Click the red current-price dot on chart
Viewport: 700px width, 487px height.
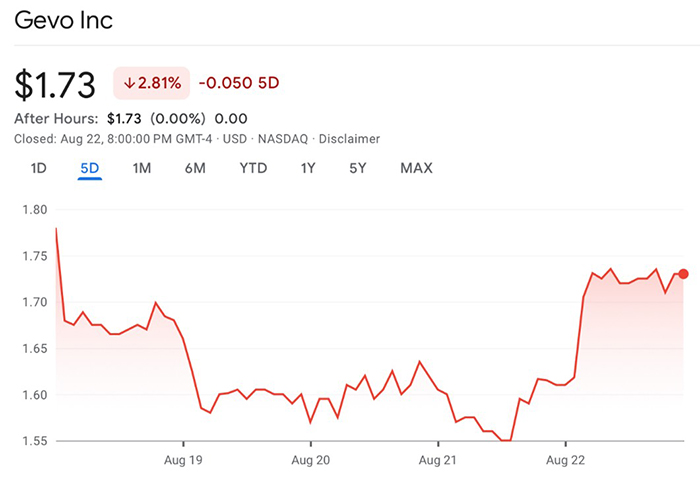click(x=683, y=274)
